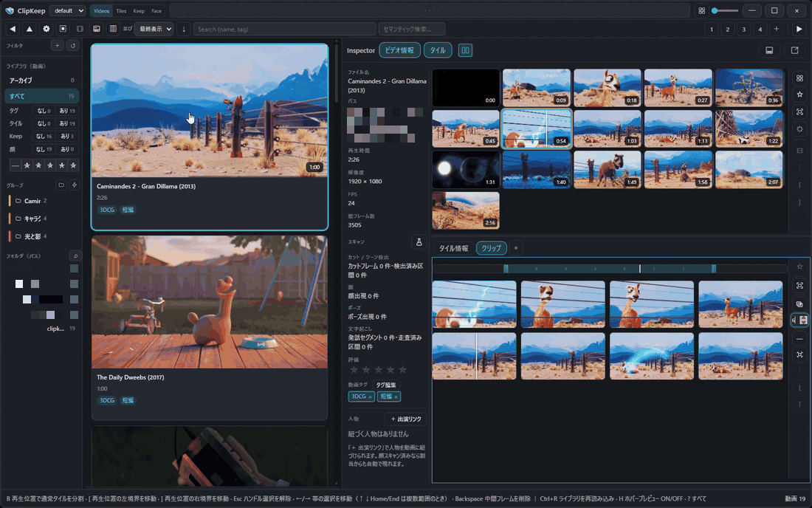The image size is (812, 508).
Task: Click the column layout toolbar icon
Action: pos(113,29)
